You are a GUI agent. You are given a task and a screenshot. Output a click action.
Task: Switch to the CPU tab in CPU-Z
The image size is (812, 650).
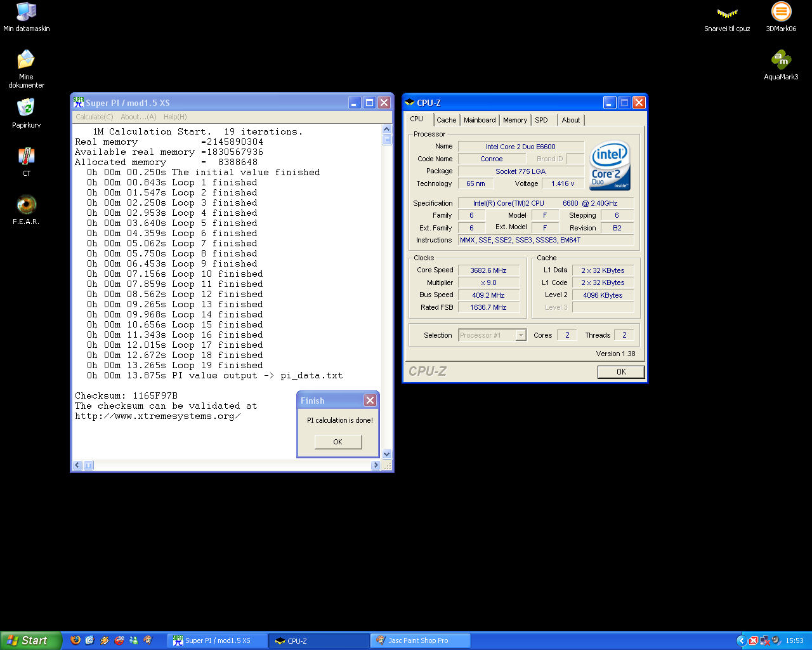(x=417, y=119)
